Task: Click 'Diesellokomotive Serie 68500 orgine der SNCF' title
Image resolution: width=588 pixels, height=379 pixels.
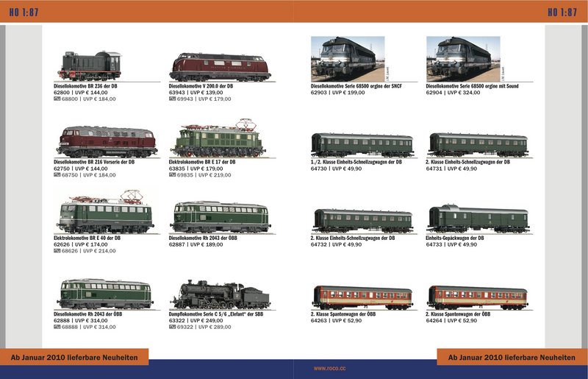Action: 356,86
